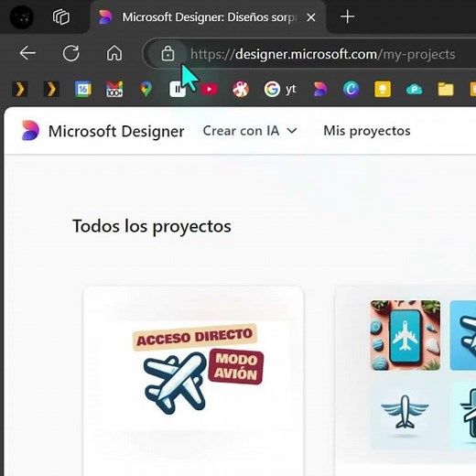Open the Canva bookmark

tap(351, 89)
